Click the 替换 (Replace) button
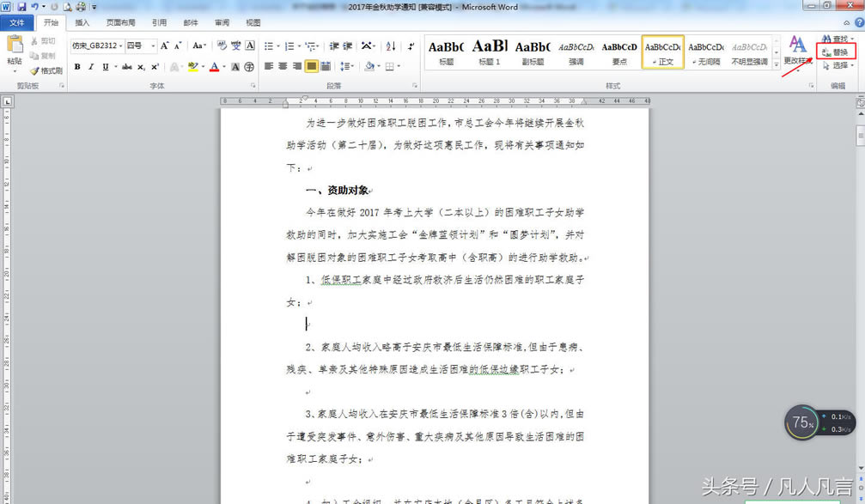Image resolution: width=865 pixels, height=504 pixels. pos(836,52)
